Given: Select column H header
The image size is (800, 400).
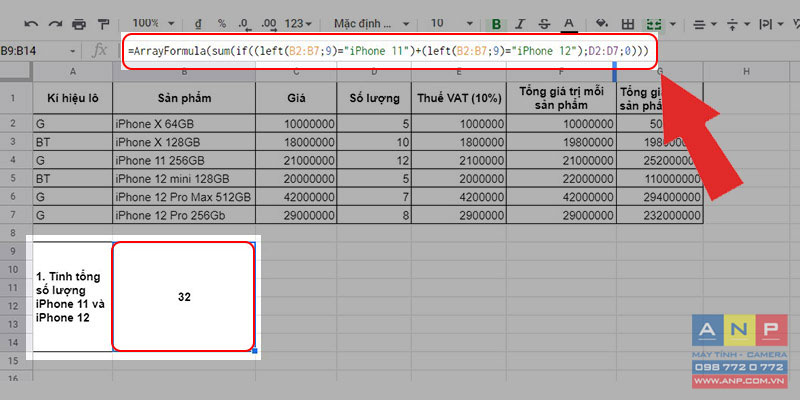Looking at the screenshot, I should (746, 72).
